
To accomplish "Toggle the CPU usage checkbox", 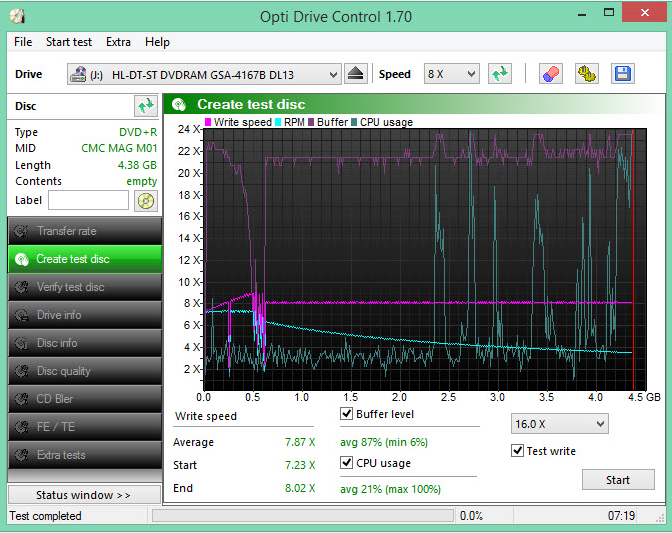I will 346,462.
